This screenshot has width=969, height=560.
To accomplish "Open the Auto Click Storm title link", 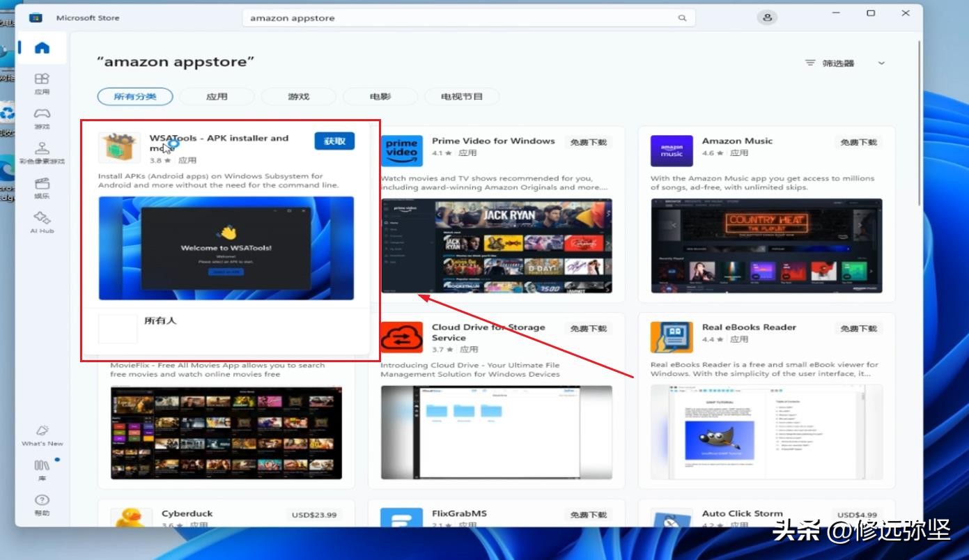I will click(742, 513).
